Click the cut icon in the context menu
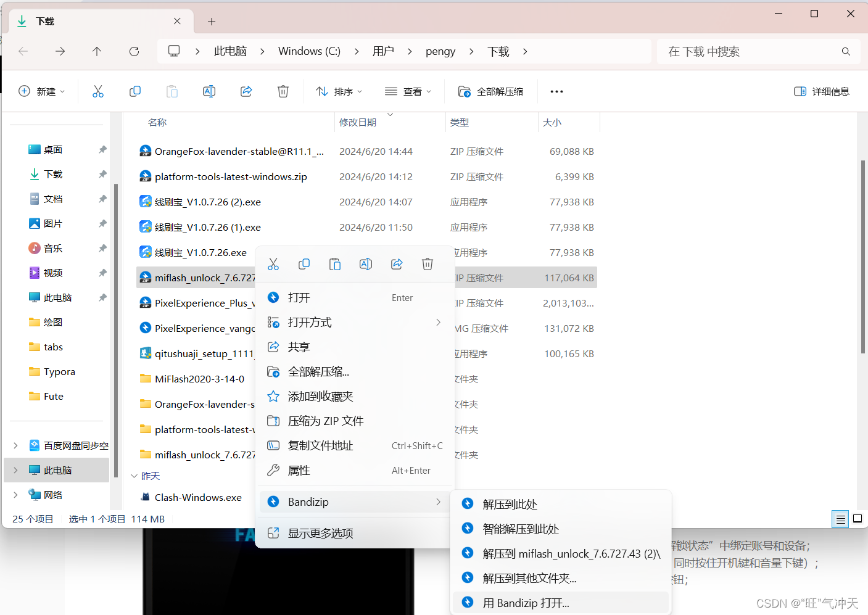Screen dimensions: 868x615 pyautogui.click(x=273, y=265)
